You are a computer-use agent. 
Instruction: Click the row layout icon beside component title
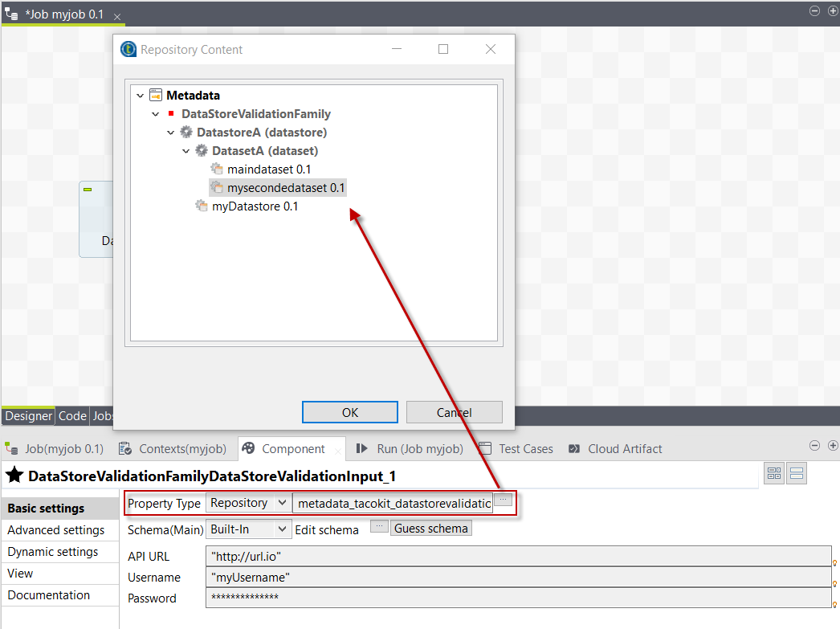tap(797, 475)
